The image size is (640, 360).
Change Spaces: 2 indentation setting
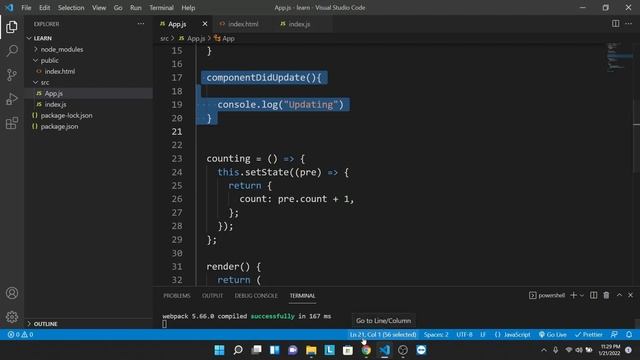coord(436,335)
